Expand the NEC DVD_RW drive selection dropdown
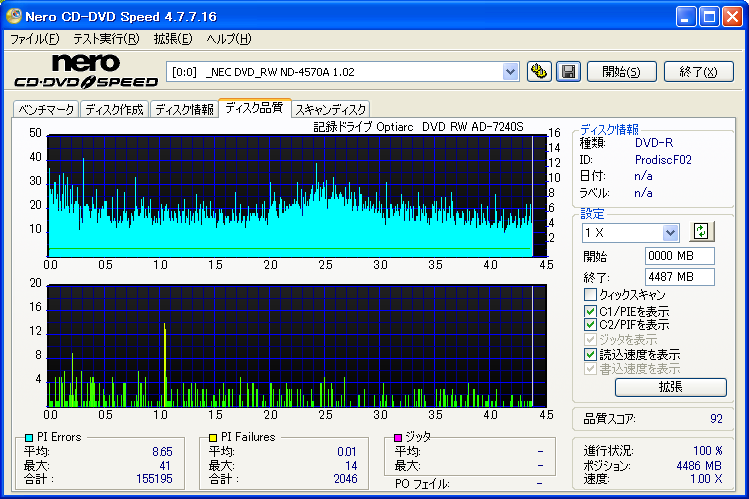Image resolution: width=749 pixels, height=499 pixels. [510, 72]
